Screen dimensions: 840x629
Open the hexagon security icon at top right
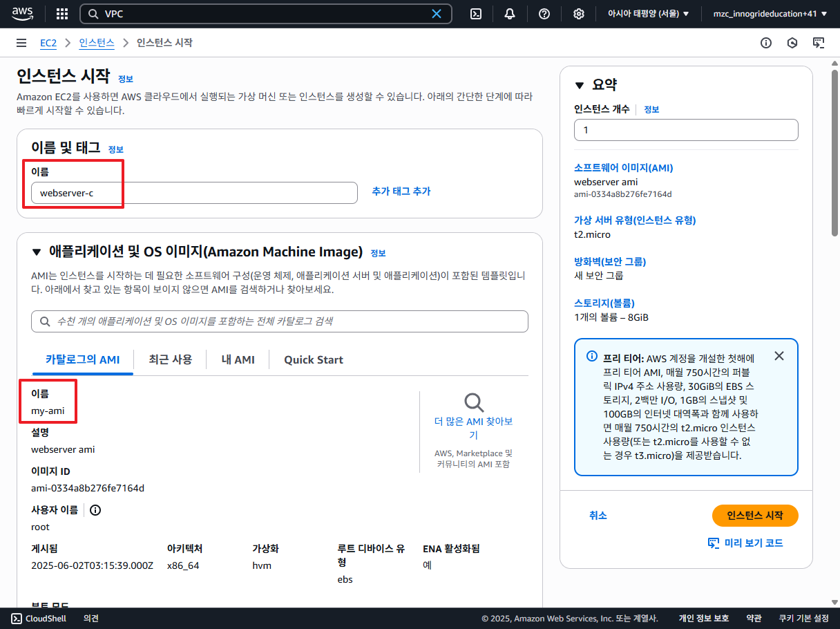point(792,43)
